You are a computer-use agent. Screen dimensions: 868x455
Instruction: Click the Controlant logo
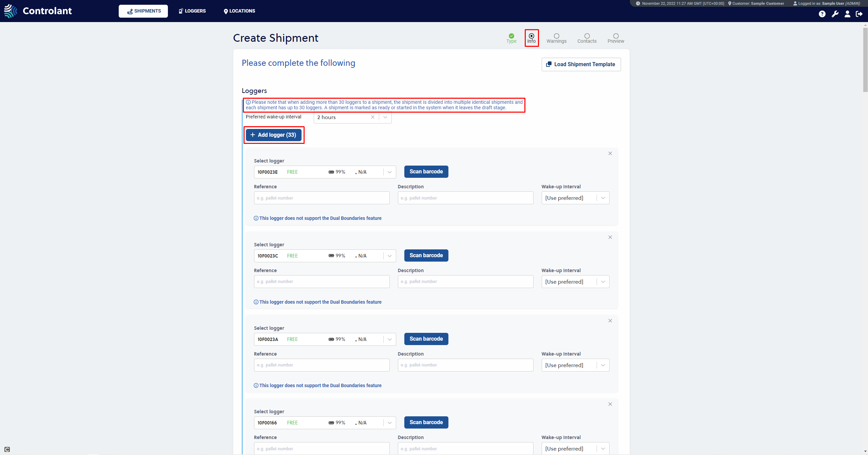click(38, 11)
